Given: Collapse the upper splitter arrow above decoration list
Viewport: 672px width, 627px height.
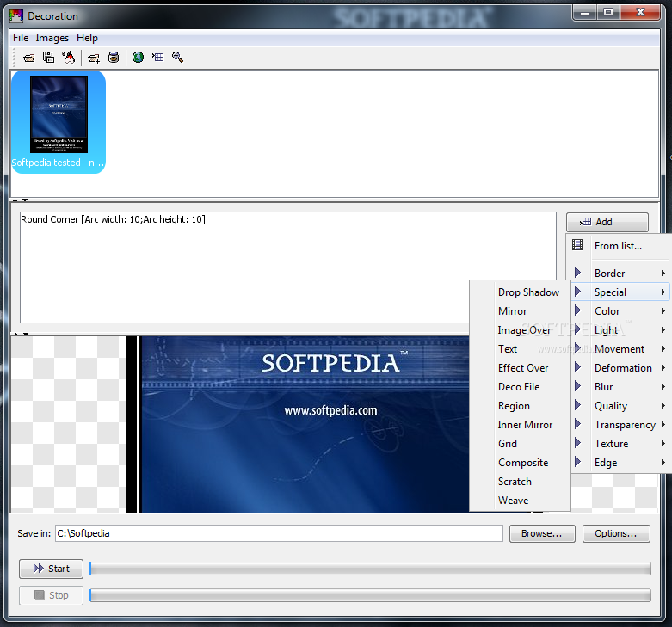Looking at the screenshot, I should pyautogui.click(x=15, y=200).
